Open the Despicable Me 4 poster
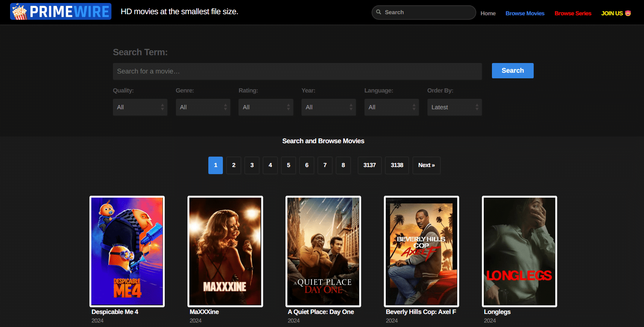The width and height of the screenshot is (644, 327). (x=127, y=251)
